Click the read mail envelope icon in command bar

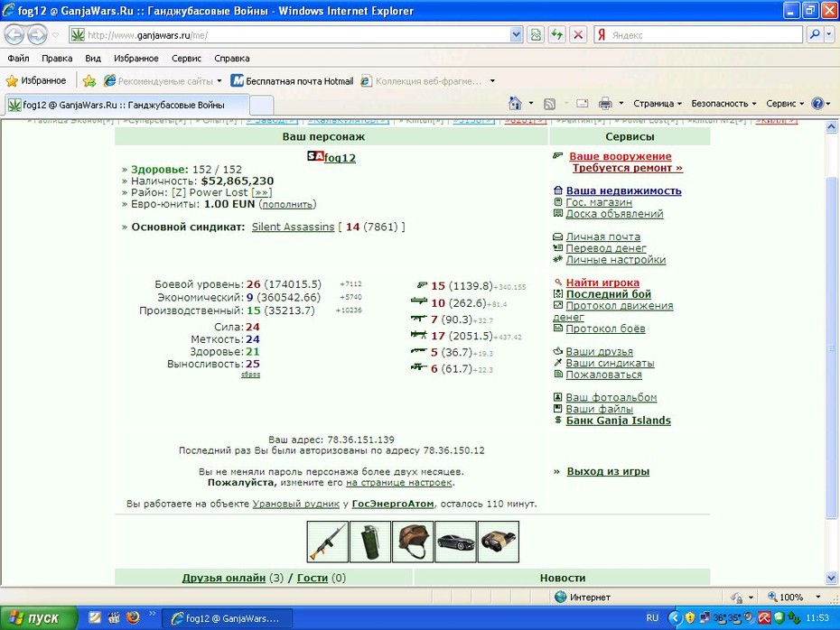point(583,103)
